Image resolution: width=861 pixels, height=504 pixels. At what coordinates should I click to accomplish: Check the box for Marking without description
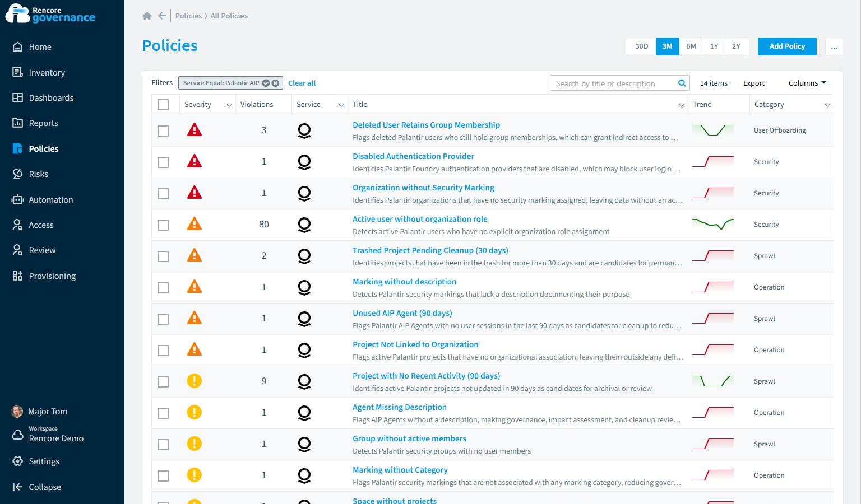coord(163,288)
